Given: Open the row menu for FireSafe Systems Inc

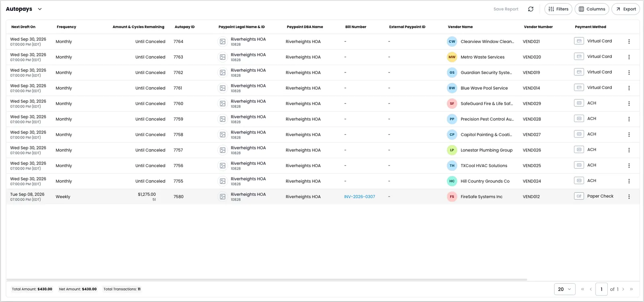Looking at the screenshot, I should [x=629, y=197].
